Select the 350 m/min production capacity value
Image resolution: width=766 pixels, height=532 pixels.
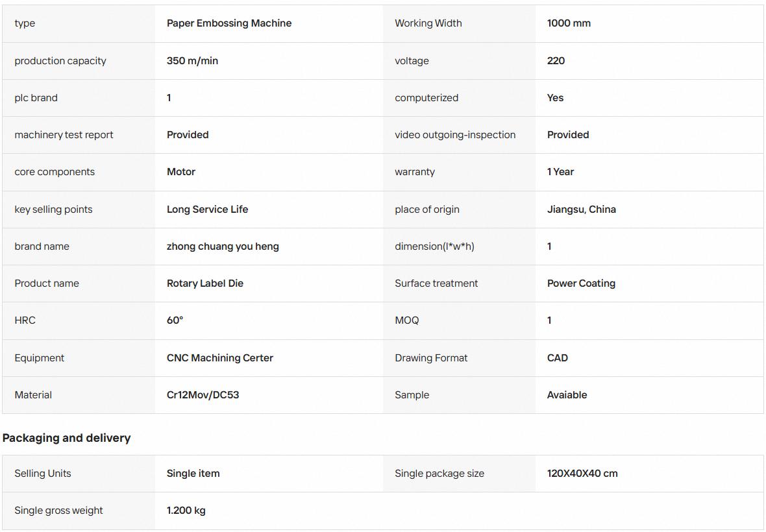pos(192,61)
